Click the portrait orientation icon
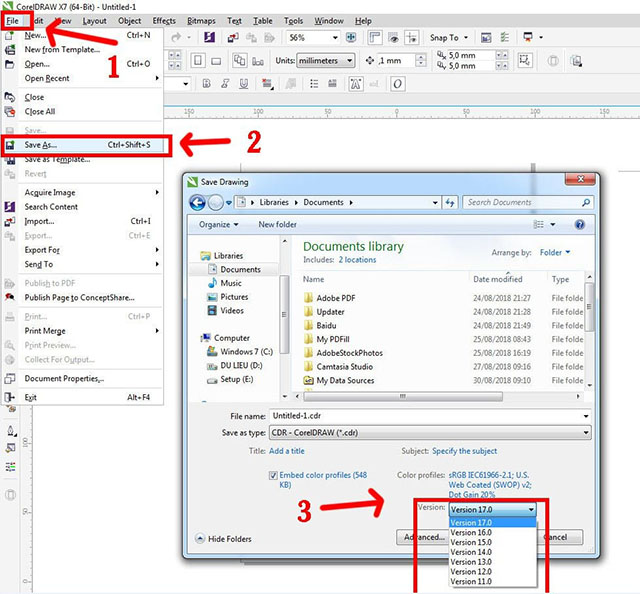The image size is (640, 594). pyautogui.click(x=198, y=61)
